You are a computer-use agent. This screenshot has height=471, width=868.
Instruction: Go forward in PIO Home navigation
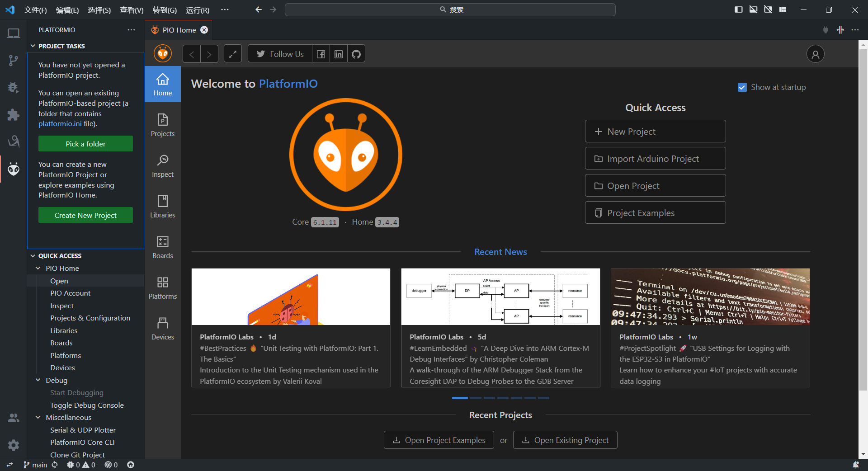tap(209, 54)
